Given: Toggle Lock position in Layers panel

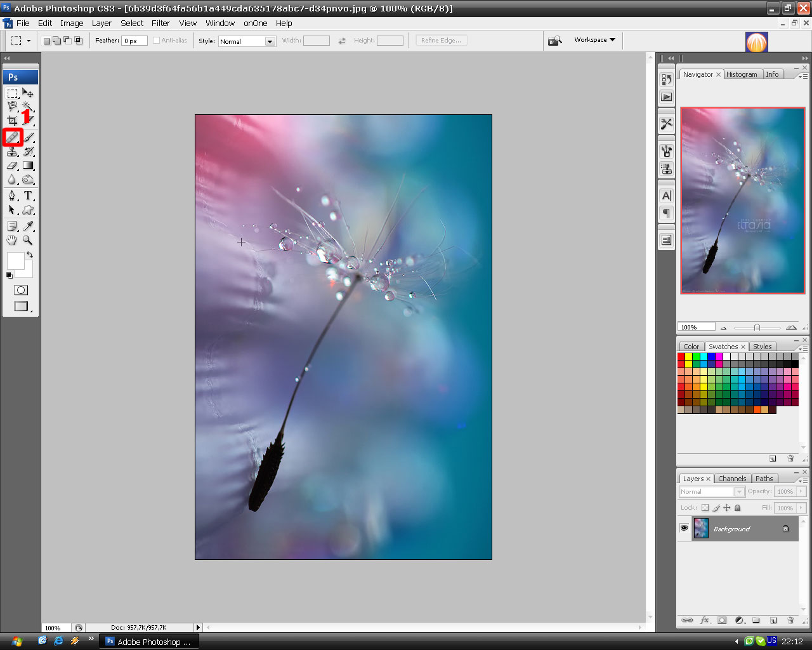Looking at the screenshot, I should [x=727, y=508].
